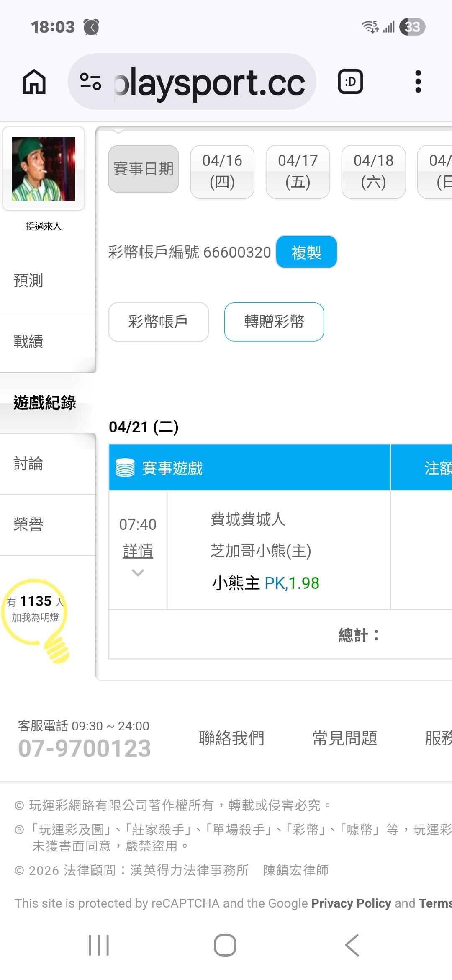Open the 戰績 sidebar menu item
This screenshot has height=980, width=452.
(x=28, y=342)
